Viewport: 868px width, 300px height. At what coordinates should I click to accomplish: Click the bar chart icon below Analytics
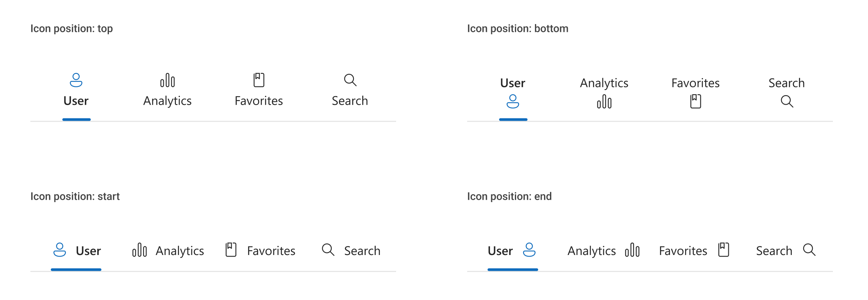[604, 102]
